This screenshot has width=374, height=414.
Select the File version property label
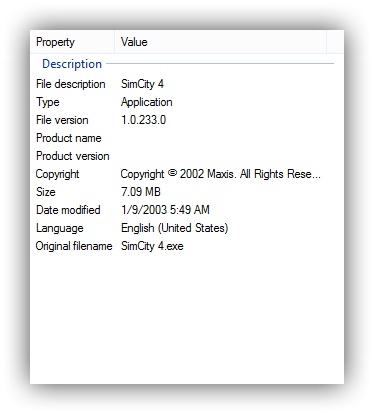pos(62,120)
